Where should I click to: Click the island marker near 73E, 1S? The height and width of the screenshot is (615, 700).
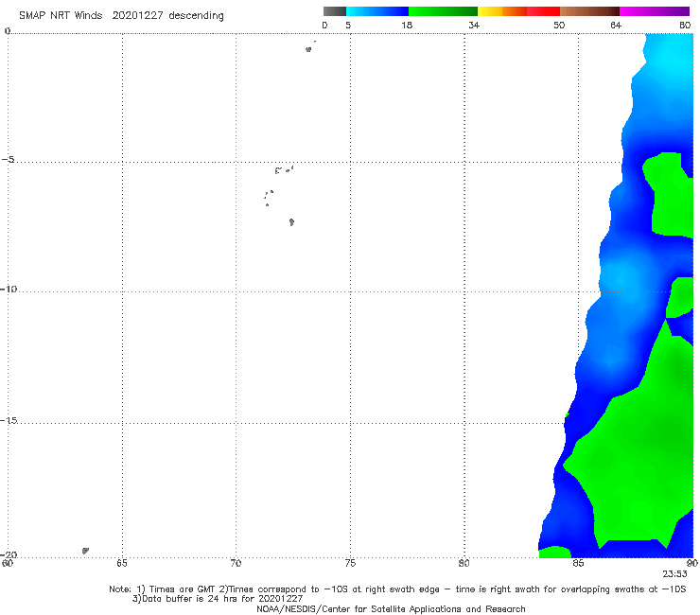tap(308, 49)
